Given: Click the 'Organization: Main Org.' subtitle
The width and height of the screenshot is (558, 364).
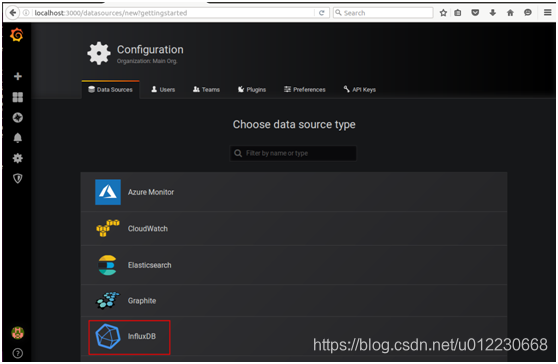Looking at the screenshot, I should click(x=147, y=61).
